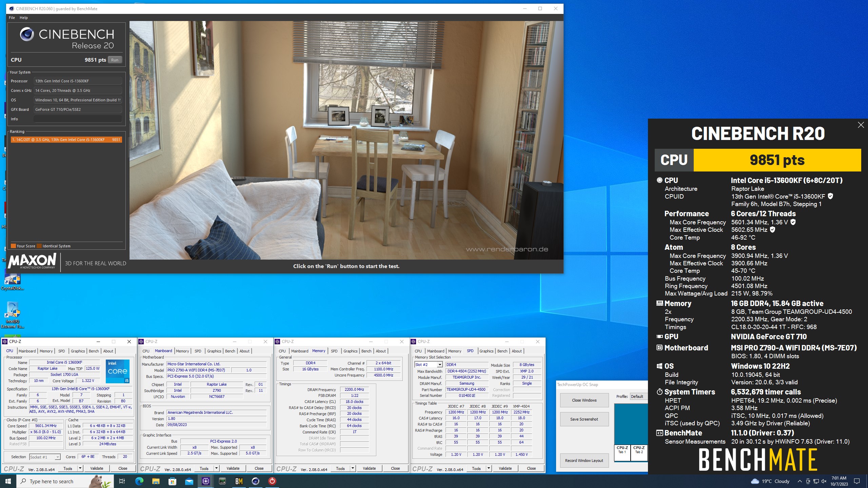The height and width of the screenshot is (488, 868).
Task: Switch to Graphics tab in first CPU-Z window
Action: (78, 351)
